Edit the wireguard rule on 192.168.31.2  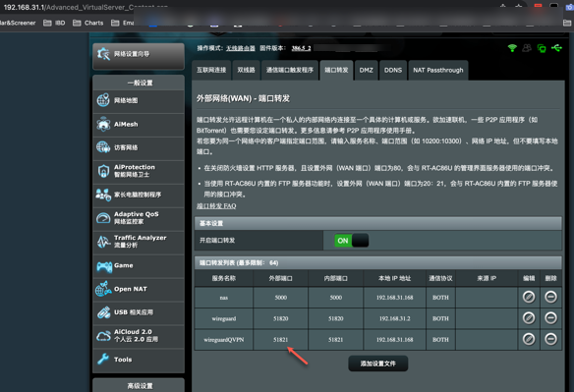(x=528, y=318)
